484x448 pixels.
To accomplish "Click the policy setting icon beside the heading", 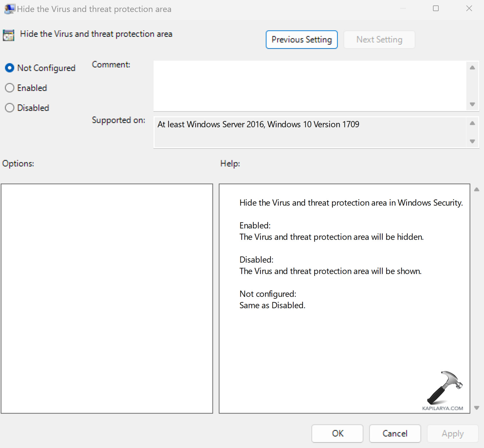I will pos(9,35).
